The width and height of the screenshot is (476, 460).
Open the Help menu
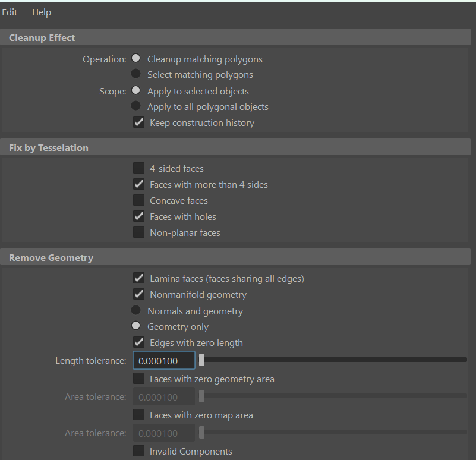pos(42,12)
